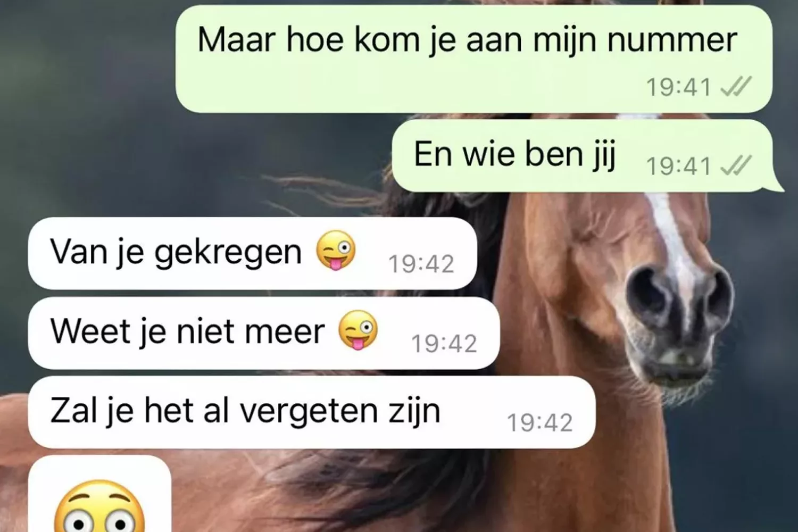Tap the 'Maar hoe kom je aan mijn nummer' message
The image size is (798, 532).
pyautogui.click(x=473, y=59)
